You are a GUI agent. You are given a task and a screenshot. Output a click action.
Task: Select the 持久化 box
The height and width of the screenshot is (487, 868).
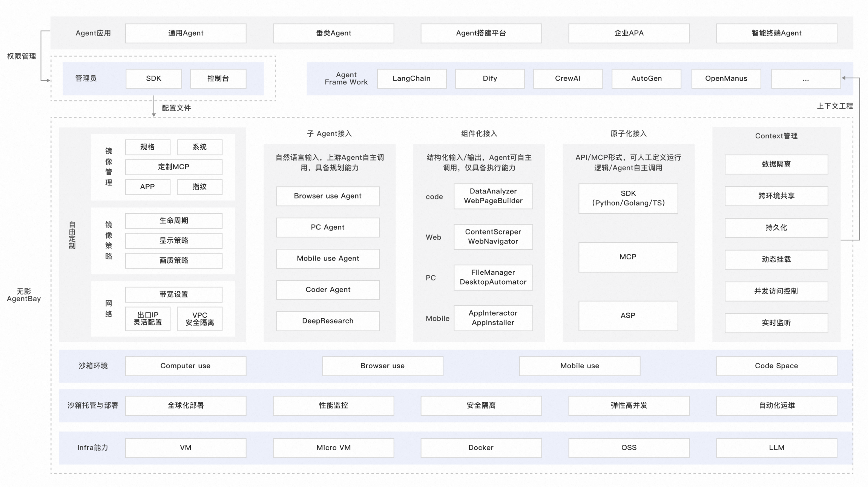776,228
